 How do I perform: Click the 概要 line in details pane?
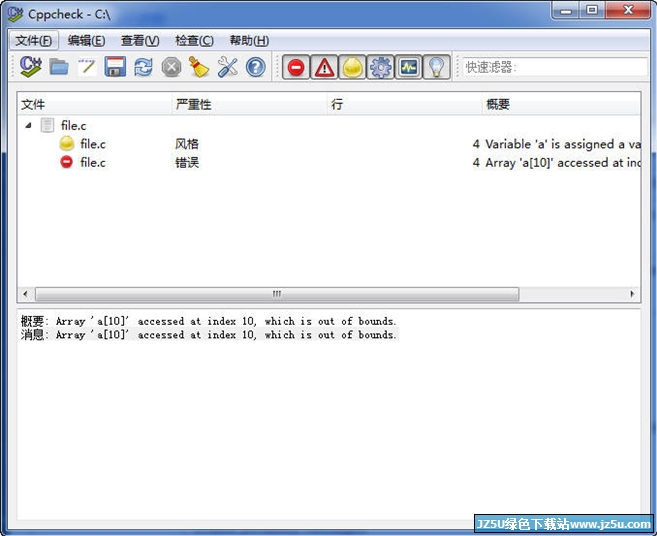(x=208, y=321)
